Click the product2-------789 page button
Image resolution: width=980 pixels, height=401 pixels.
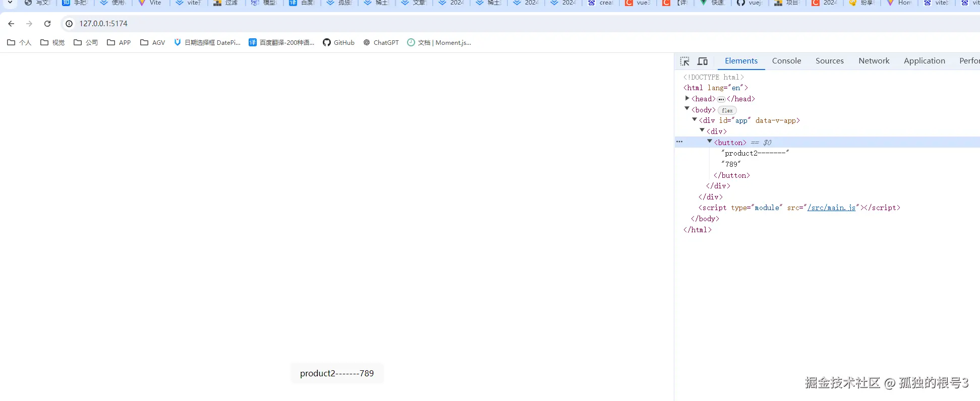click(x=337, y=373)
